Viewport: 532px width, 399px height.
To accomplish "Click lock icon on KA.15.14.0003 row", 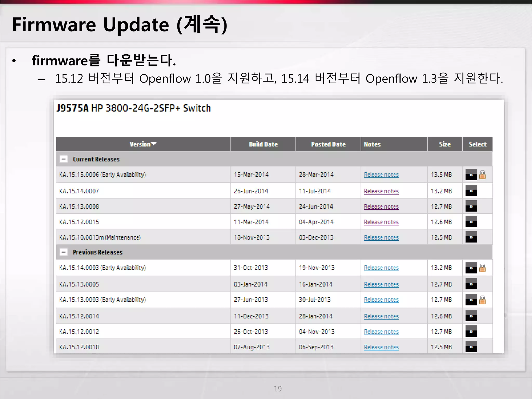I will [x=482, y=268].
